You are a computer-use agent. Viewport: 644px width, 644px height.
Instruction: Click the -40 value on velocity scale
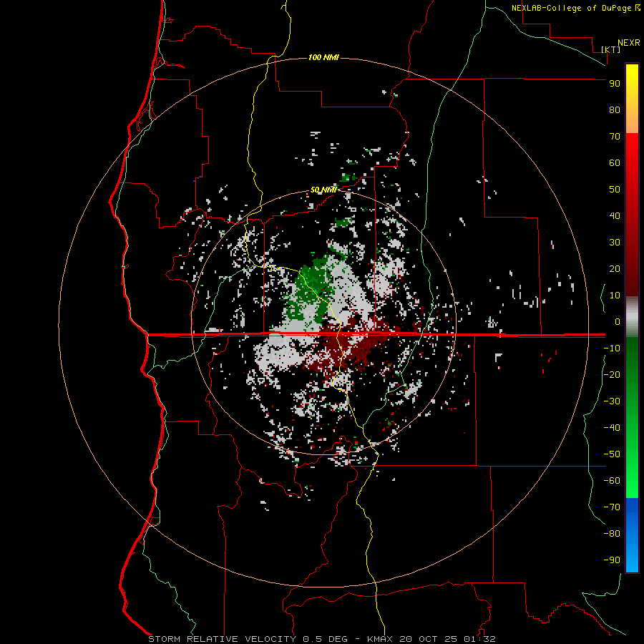click(x=612, y=428)
